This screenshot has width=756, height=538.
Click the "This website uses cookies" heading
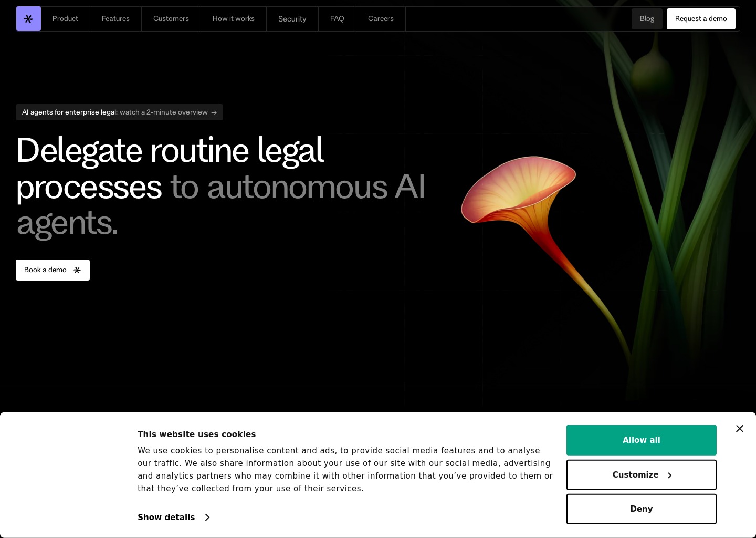(x=196, y=434)
